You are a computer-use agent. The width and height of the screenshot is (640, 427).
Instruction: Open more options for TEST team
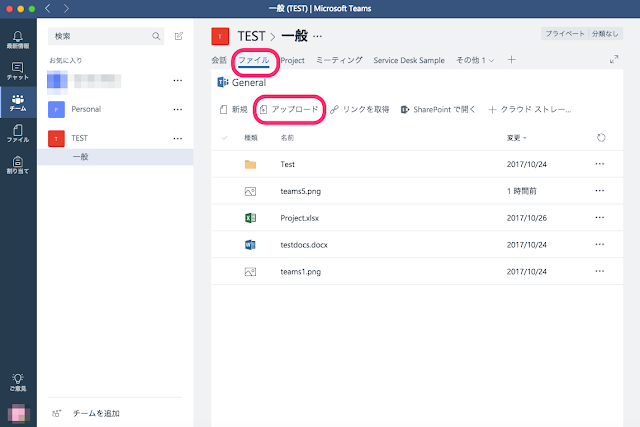[178, 138]
